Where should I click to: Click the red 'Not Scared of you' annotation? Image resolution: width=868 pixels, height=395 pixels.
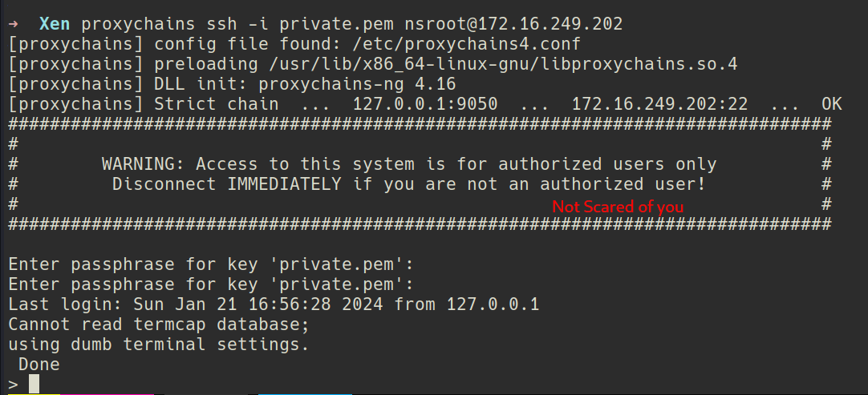(x=618, y=207)
